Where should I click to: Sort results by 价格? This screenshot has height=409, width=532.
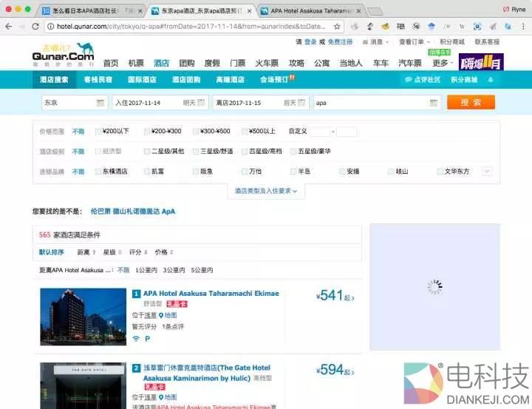(x=161, y=252)
